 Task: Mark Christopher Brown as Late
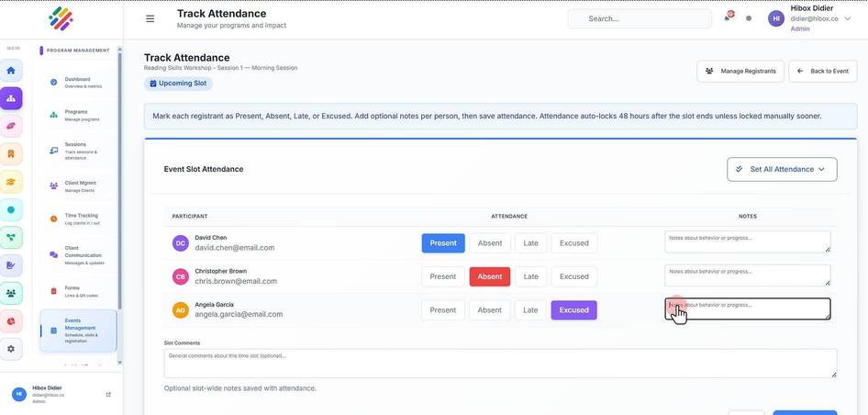click(531, 276)
